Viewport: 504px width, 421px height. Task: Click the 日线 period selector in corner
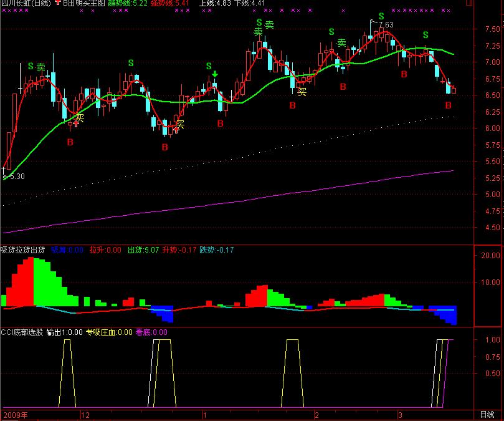tap(486, 415)
